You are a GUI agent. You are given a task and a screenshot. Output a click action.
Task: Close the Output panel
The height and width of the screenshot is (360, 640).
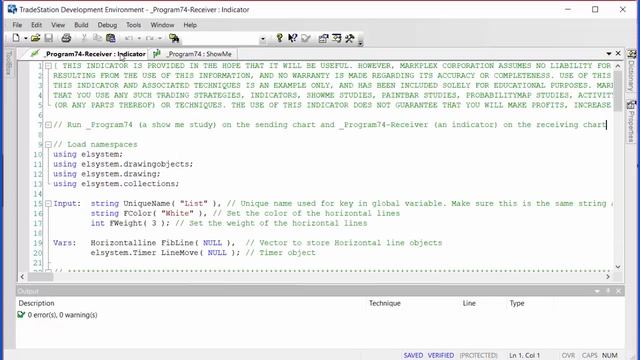point(618,291)
